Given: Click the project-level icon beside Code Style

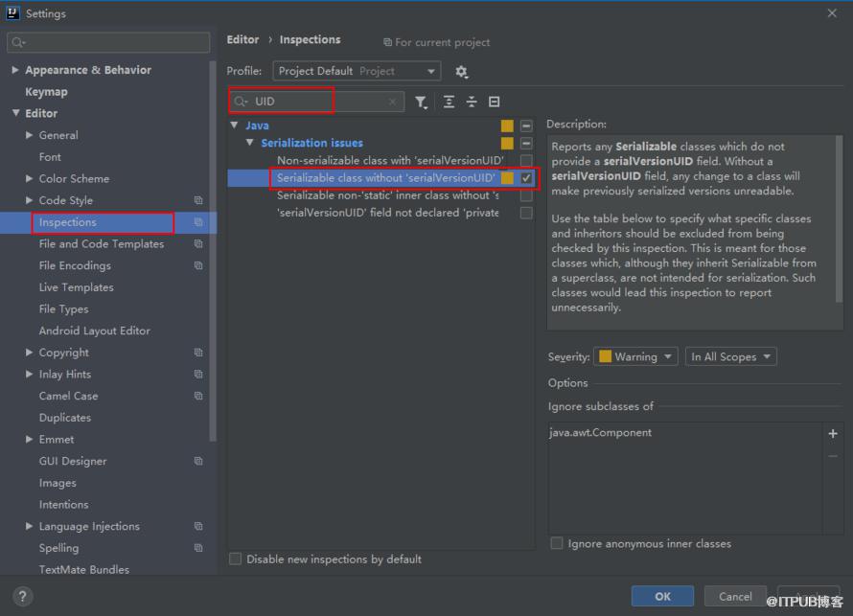Looking at the screenshot, I should (198, 200).
